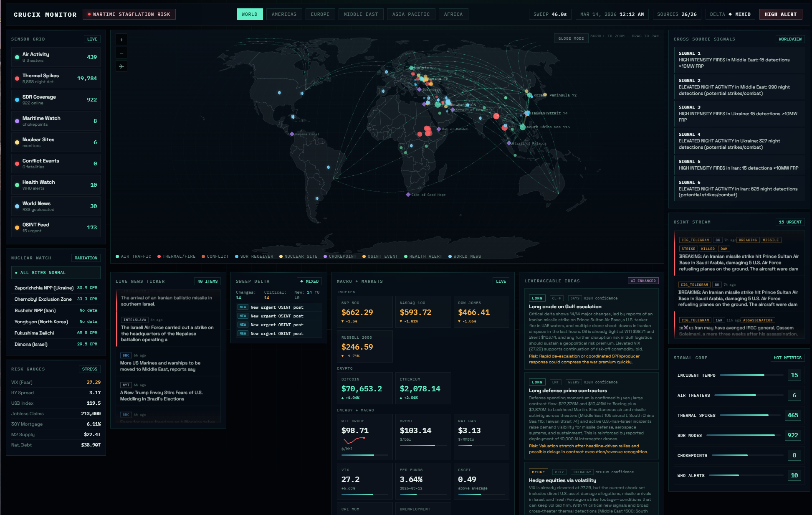Click the zoom-out icon on the map

point(121,53)
